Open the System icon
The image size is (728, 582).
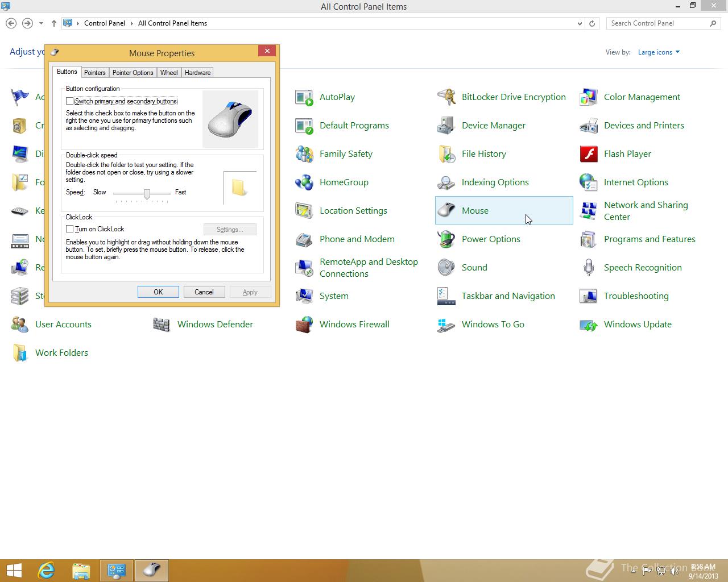(304, 296)
